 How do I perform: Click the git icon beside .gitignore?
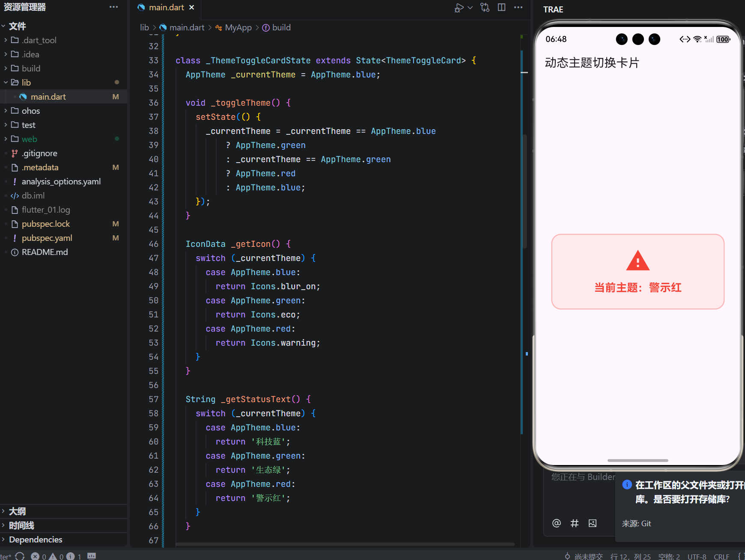pos(15,153)
